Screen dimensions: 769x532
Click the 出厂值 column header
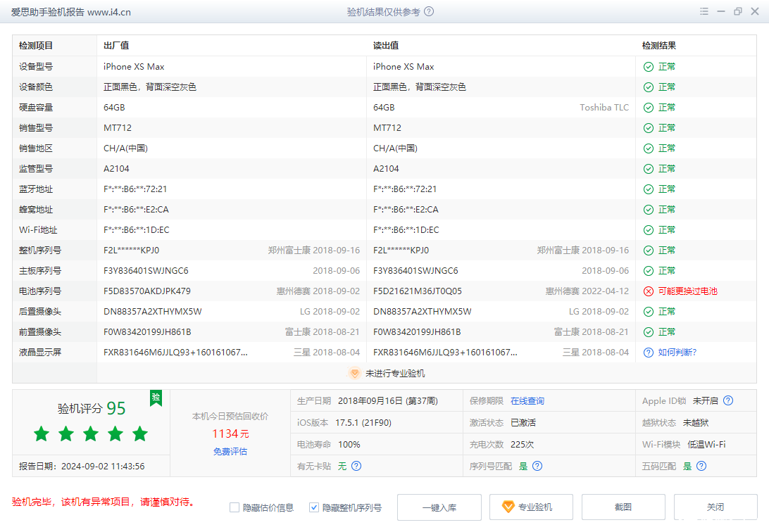(116, 46)
